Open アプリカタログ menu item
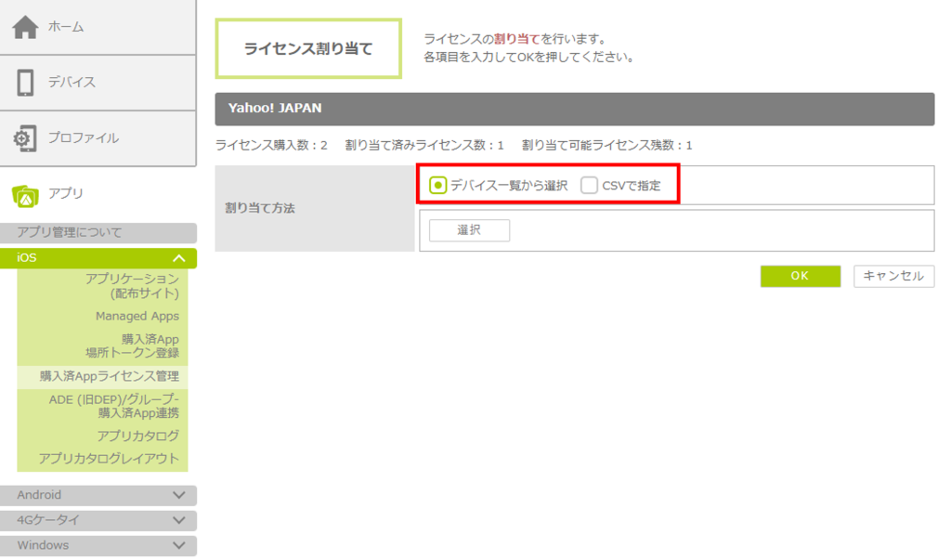 pyautogui.click(x=137, y=436)
